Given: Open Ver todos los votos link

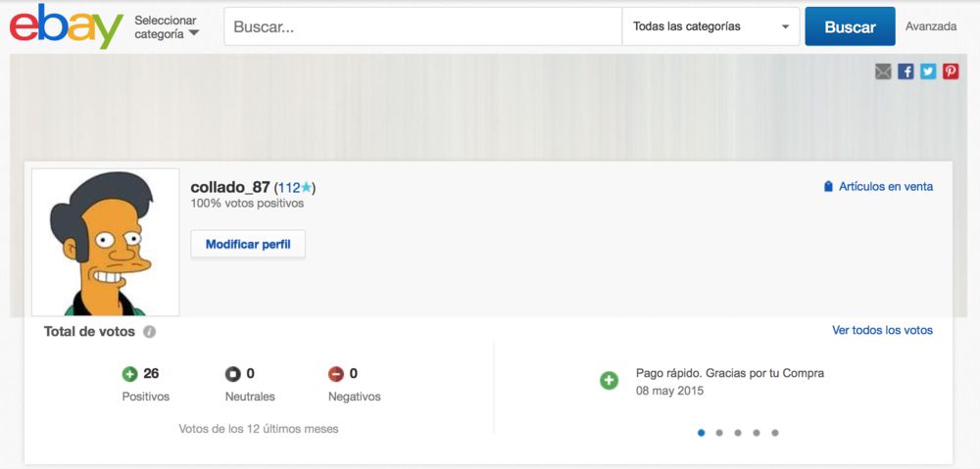Looking at the screenshot, I should point(882,330).
